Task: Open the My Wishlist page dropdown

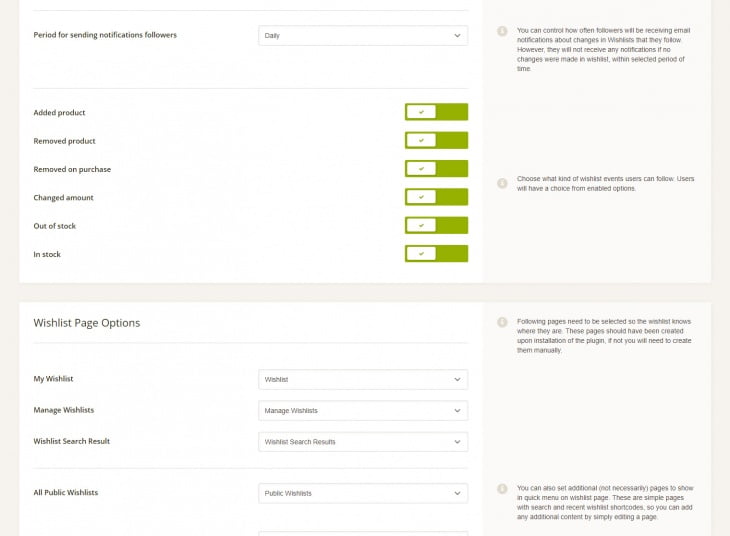Action: 363,380
